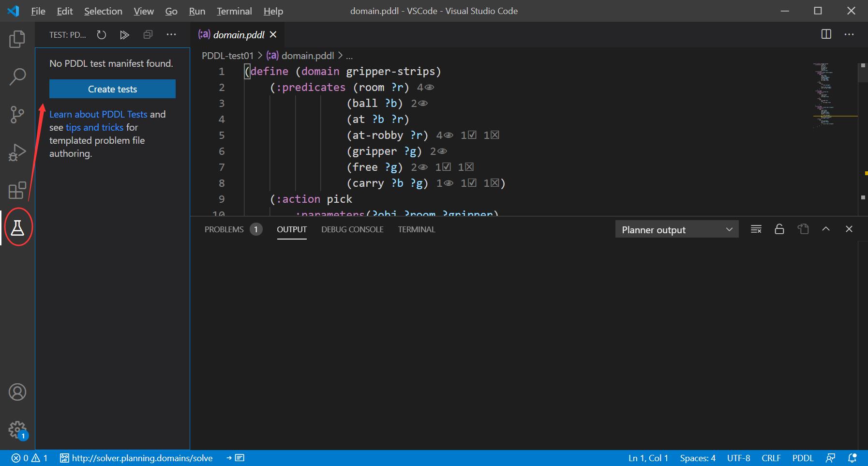Show positive effect count for at-robby
Screen dimensions: 868x466
pos(468,135)
